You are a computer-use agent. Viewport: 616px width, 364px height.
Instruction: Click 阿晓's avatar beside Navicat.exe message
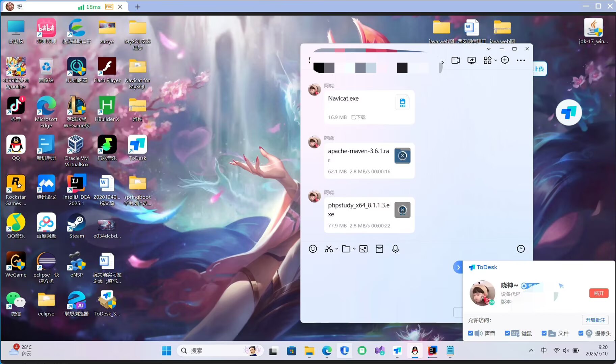click(314, 89)
